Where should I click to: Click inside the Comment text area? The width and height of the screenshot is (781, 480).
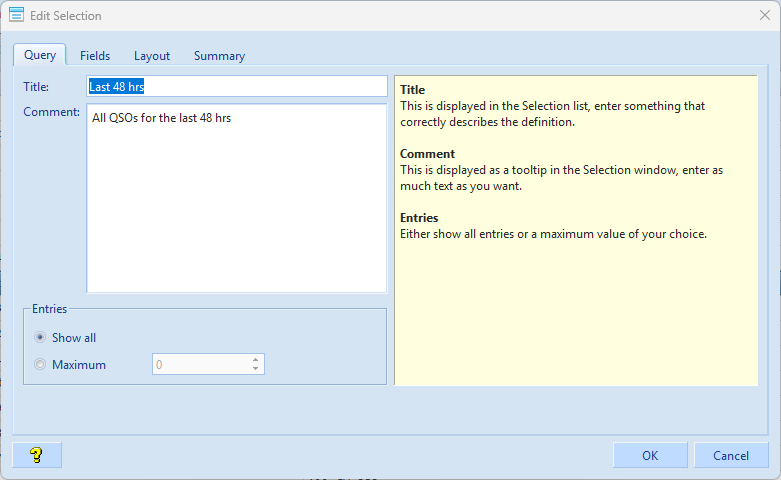[x=236, y=198]
